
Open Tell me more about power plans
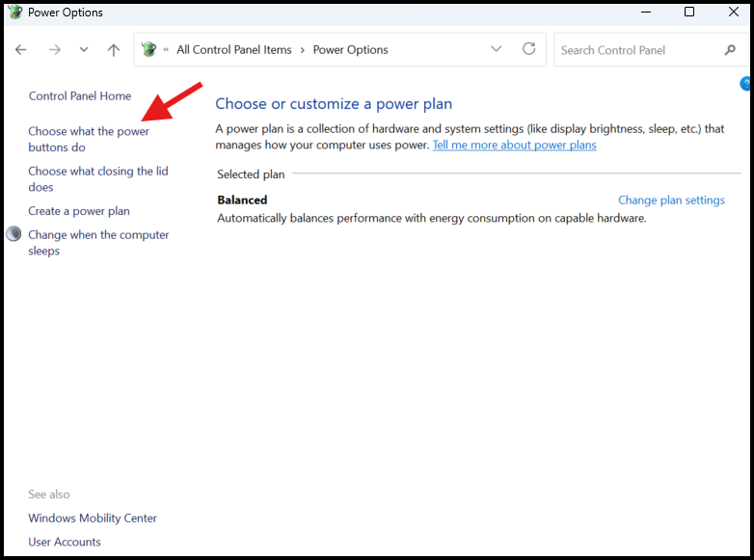514,146
